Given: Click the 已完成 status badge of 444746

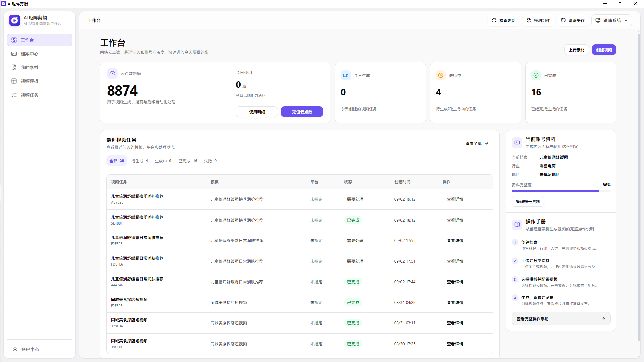Looking at the screenshot, I should 353,282.
